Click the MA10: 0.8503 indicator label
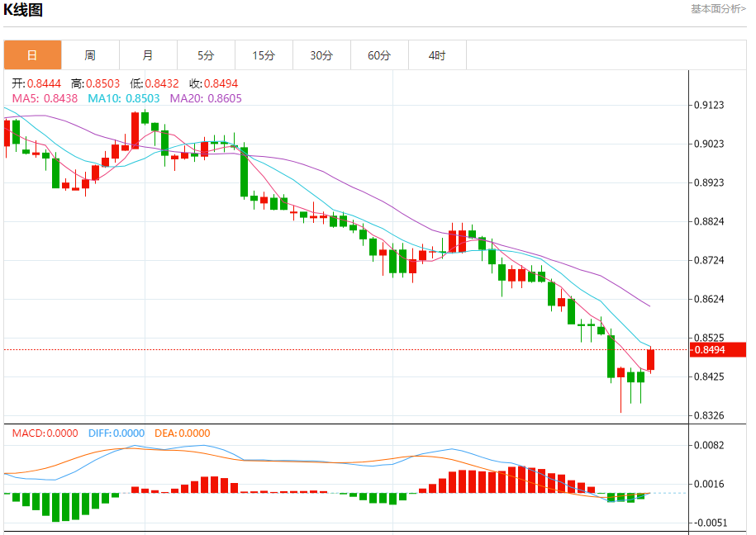 coord(123,98)
